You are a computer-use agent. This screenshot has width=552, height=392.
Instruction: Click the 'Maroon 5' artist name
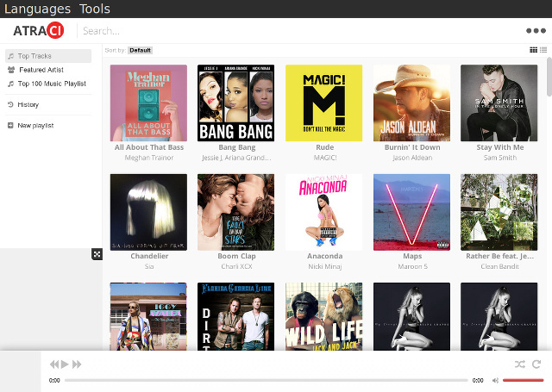412,266
